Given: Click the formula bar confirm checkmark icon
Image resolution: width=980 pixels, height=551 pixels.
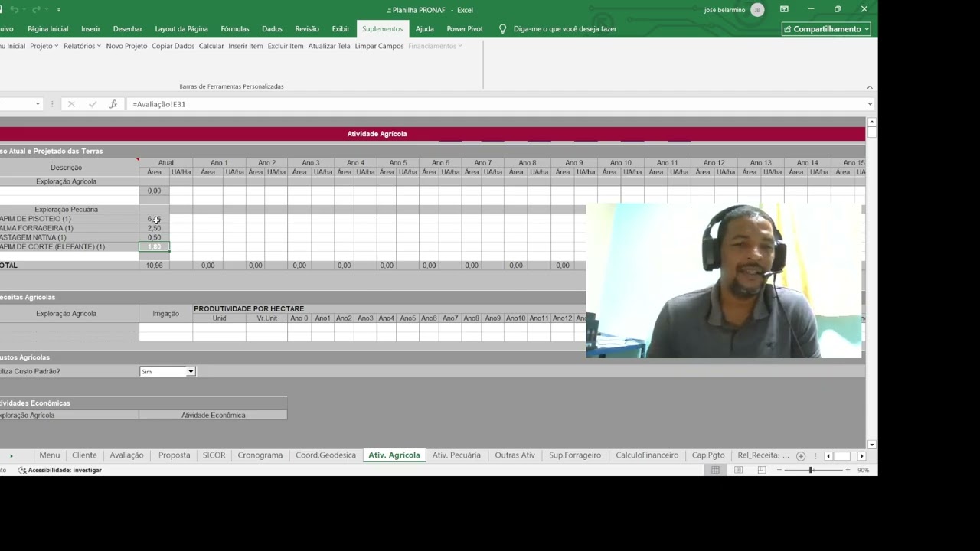Looking at the screenshot, I should coord(93,104).
